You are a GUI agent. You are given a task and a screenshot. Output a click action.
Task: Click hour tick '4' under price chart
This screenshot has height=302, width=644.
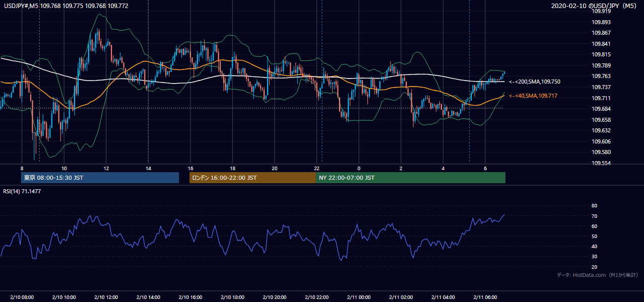tap(443, 168)
